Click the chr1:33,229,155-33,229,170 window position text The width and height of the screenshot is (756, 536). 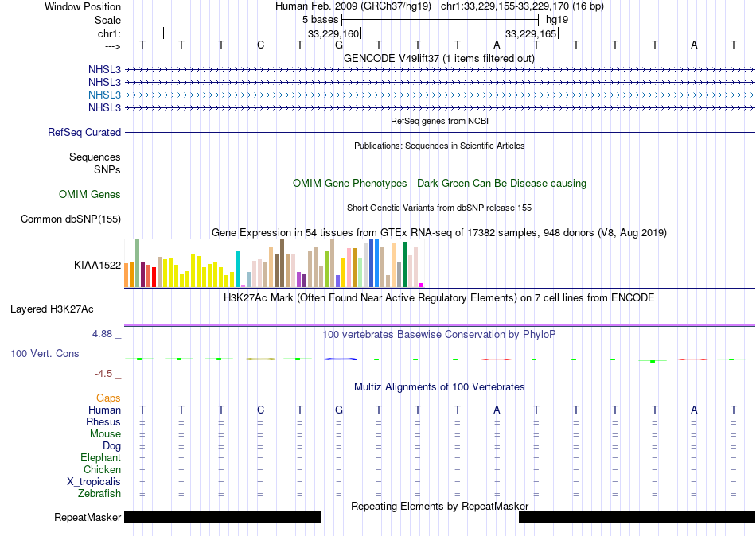(522, 6)
